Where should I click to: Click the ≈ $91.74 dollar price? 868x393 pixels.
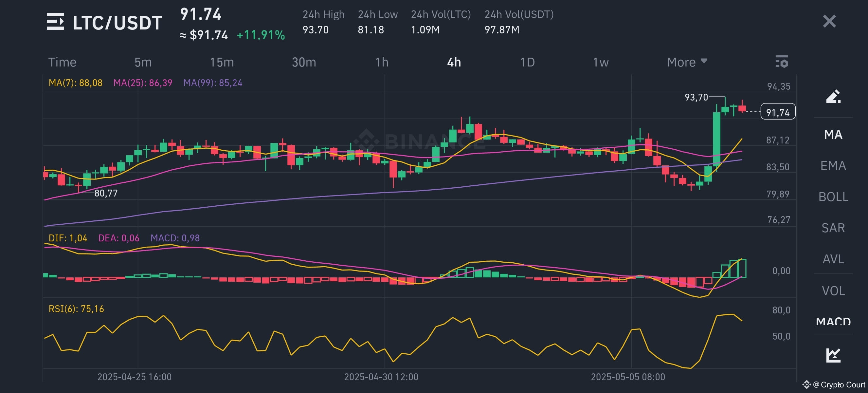click(x=204, y=35)
